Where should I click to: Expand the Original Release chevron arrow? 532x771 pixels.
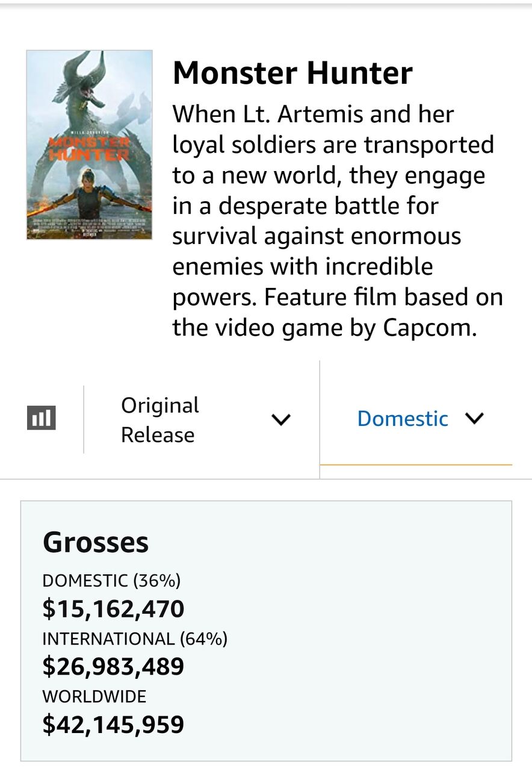pyautogui.click(x=281, y=419)
